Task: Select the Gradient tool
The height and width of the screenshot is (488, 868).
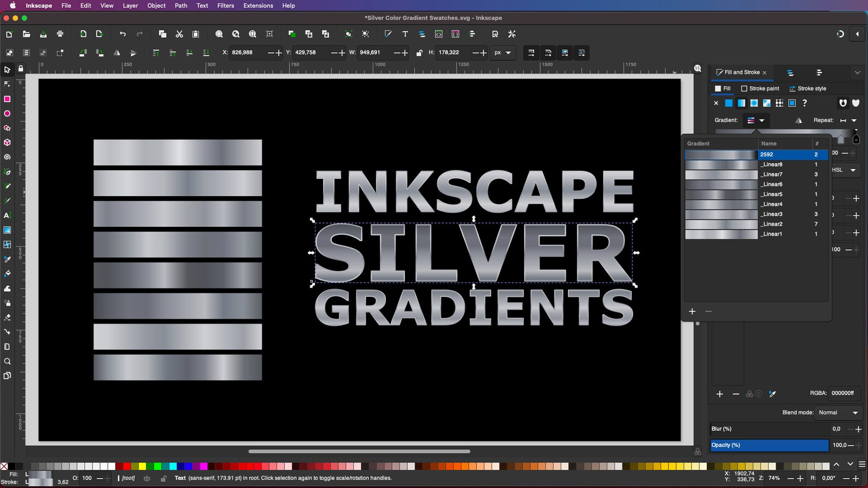Action: click(x=7, y=230)
